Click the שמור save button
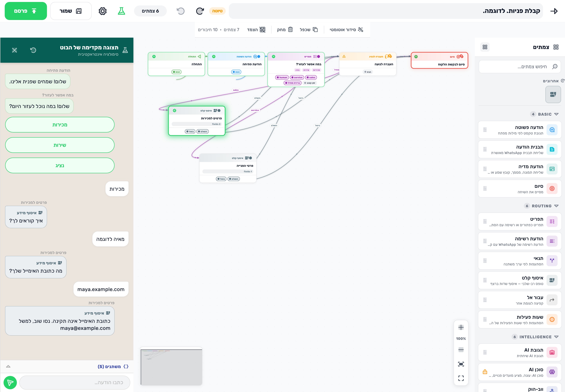Screen dimensions: 565x392 coord(71,11)
